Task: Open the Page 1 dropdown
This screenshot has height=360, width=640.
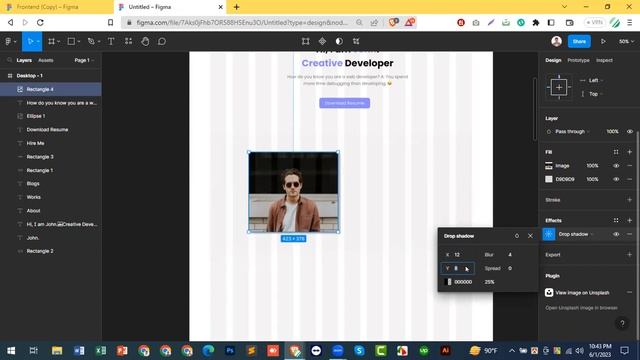Action: [84, 60]
